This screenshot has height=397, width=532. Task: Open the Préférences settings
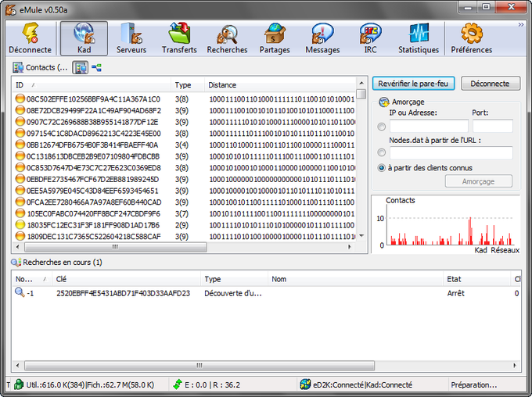point(471,38)
